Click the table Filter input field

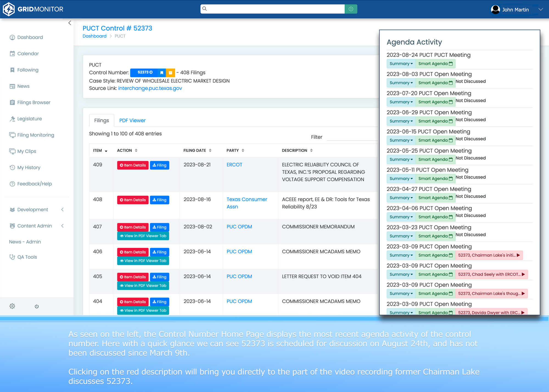click(352, 137)
